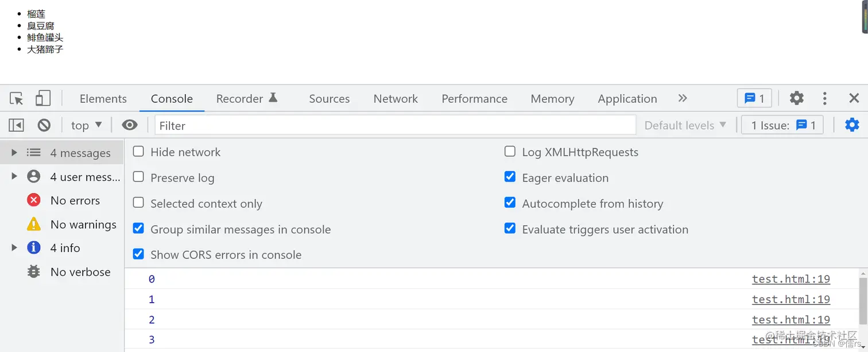Image resolution: width=868 pixels, height=352 pixels.
Task: Click the clear console icon
Action: tap(44, 125)
